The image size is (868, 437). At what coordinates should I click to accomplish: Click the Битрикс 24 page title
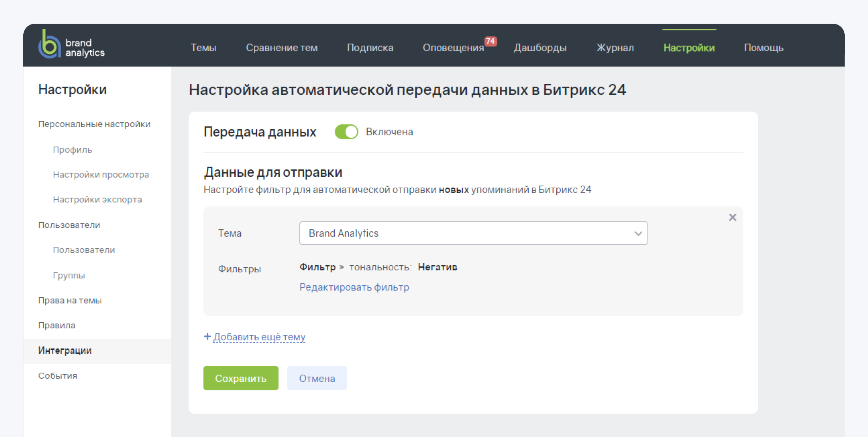[407, 90]
